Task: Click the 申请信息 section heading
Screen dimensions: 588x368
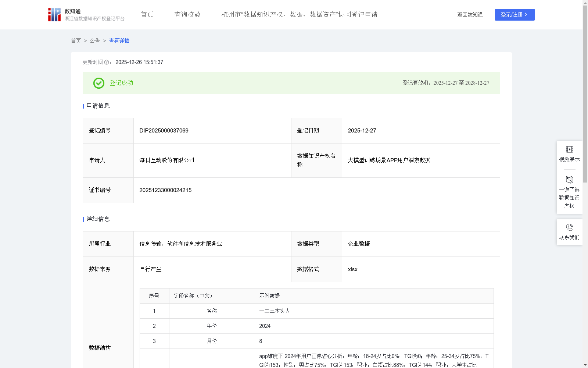Action: pos(98,106)
